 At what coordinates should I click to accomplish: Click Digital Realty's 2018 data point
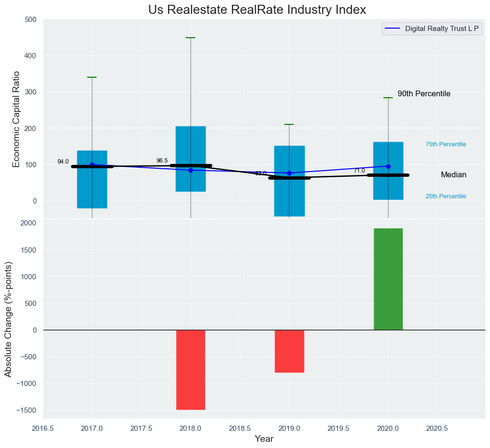click(x=190, y=170)
